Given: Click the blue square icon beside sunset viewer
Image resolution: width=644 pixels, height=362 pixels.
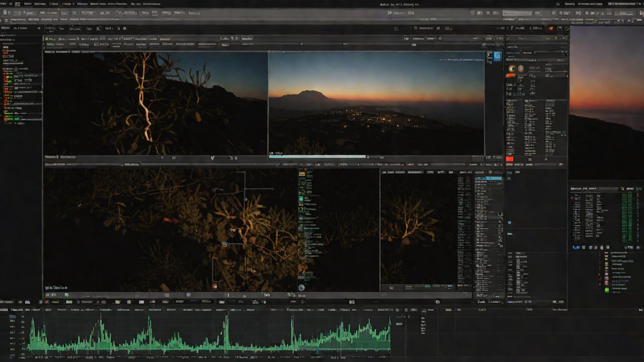Looking at the screenshot, I should click(498, 56).
